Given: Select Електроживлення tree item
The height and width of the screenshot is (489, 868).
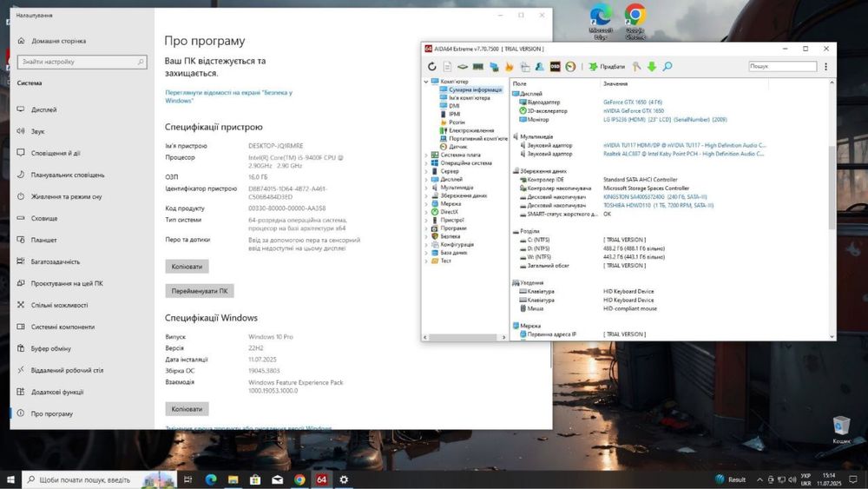Looking at the screenshot, I should pyautogui.click(x=471, y=130).
